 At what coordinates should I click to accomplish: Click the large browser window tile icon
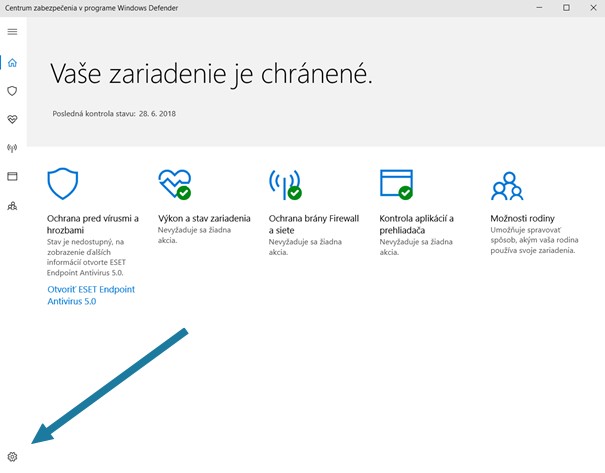[x=396, y=184]
